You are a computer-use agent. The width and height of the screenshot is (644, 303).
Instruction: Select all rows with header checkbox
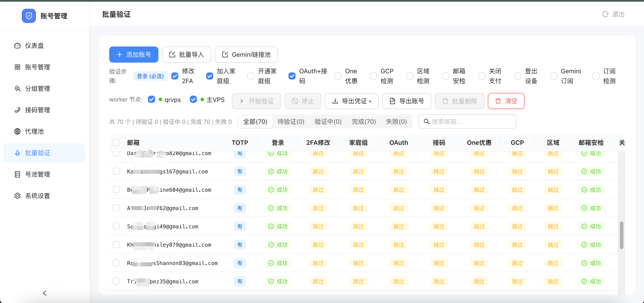click(116, 143)
